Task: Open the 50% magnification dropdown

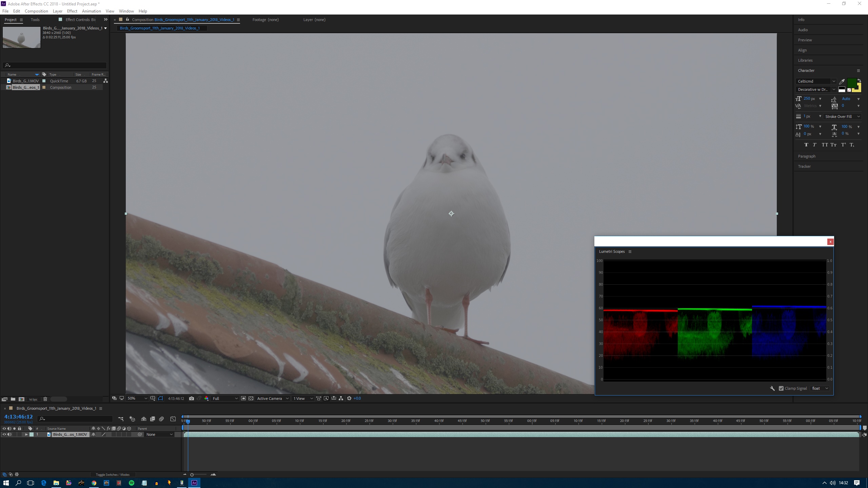Action: click(137, 399)
